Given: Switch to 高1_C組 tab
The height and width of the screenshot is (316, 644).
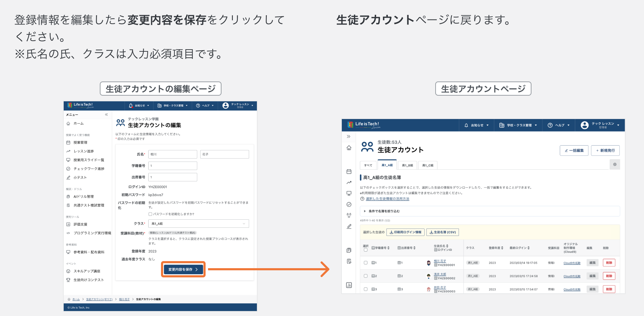Looking at the screenshot, I should 428,165.
